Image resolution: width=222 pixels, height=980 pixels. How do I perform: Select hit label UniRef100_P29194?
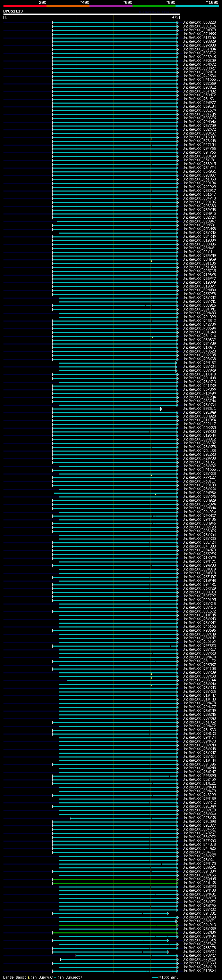pos(199,183)
